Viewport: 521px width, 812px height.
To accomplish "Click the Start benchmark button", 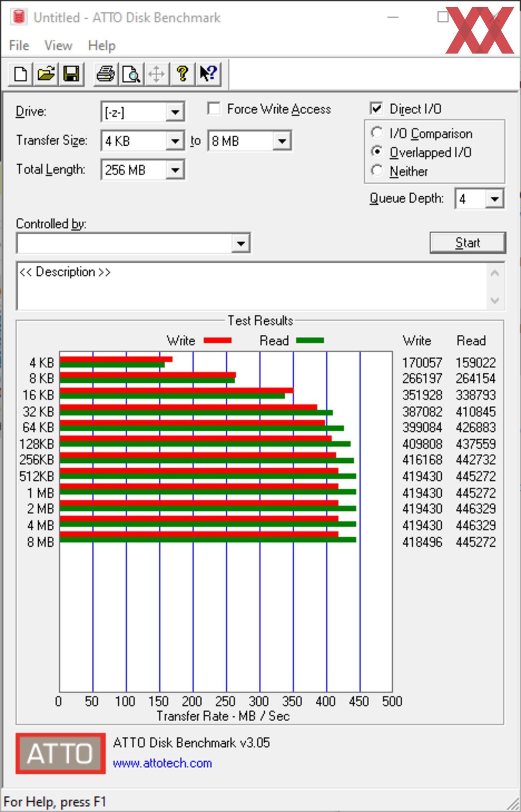I will [x=468, y=243].
